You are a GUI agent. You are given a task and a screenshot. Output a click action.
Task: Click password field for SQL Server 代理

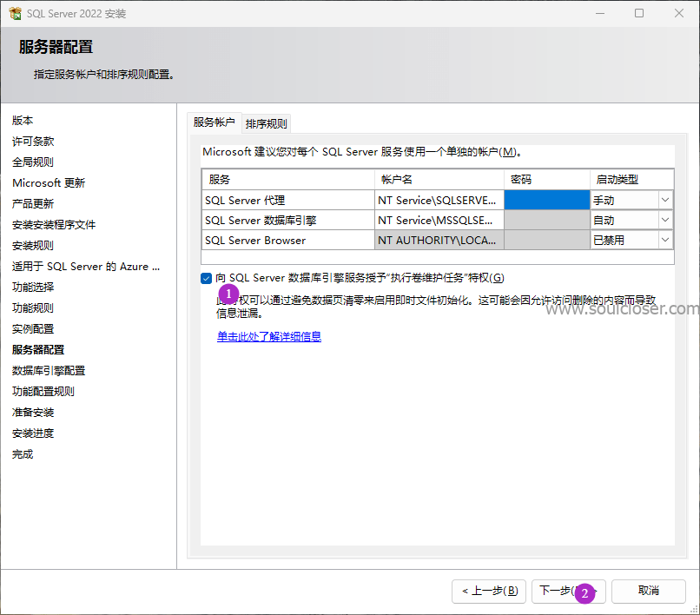tap(547, 200)
